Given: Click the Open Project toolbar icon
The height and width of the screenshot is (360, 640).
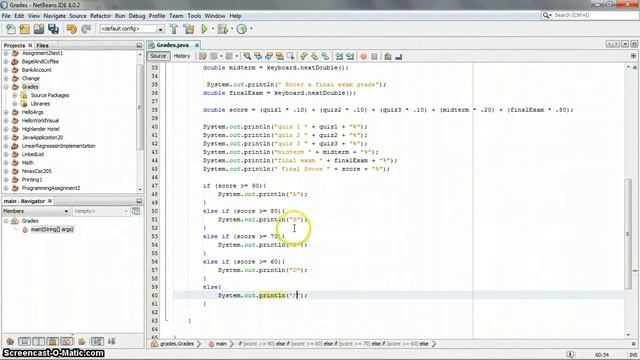Looking at the screenshot, I should pyautogui.click(x=39, y=29).
